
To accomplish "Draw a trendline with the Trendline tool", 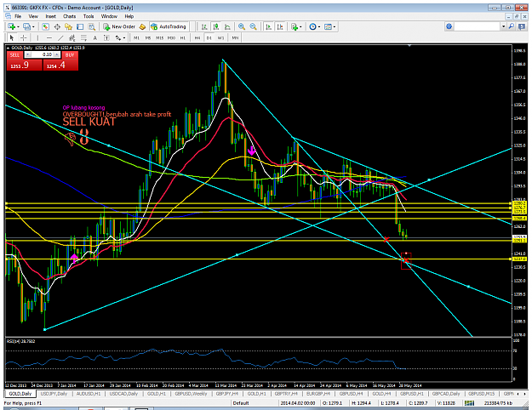I will tap(60, 37).
